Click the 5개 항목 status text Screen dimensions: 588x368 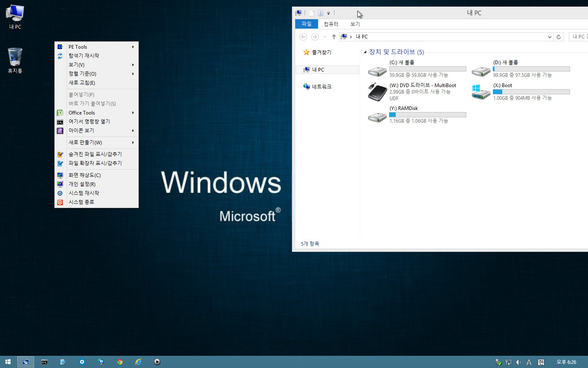pyautogui.click(x=310, y=244)
